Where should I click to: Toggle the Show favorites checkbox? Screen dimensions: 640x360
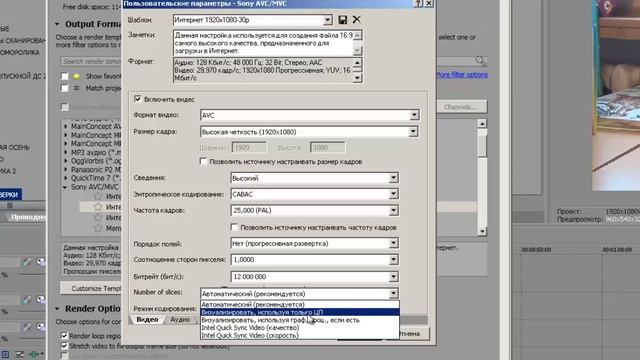(x=64, y=76)
